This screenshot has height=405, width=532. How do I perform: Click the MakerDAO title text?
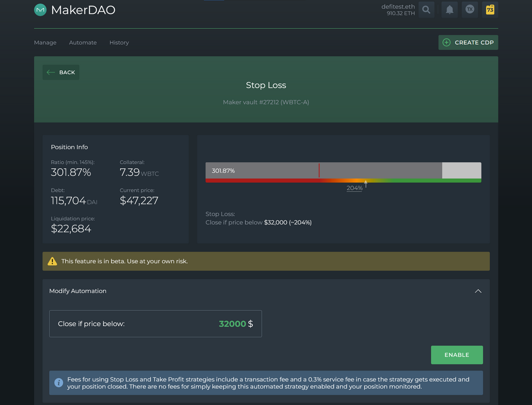[83, 10]
